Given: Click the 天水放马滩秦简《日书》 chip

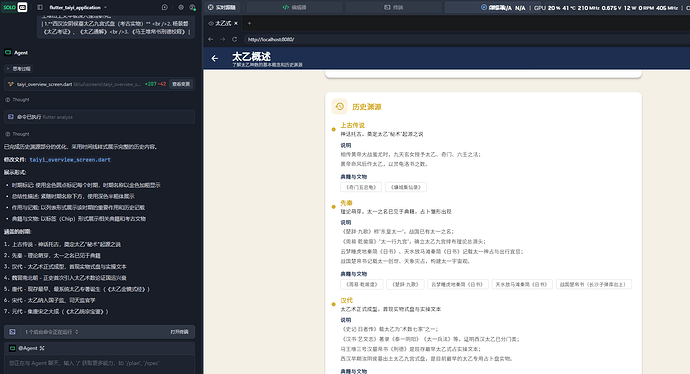Looking at the screenshot, I should click(x=521, y=284).
